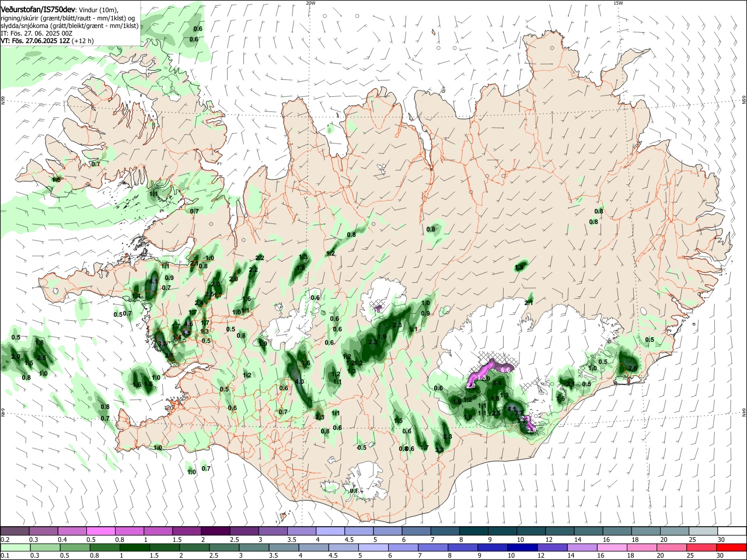Click the pale green swatch between 0.1 and 0.3
The height and width of the screenshot is (560, 747).
(x=15, y=547)
